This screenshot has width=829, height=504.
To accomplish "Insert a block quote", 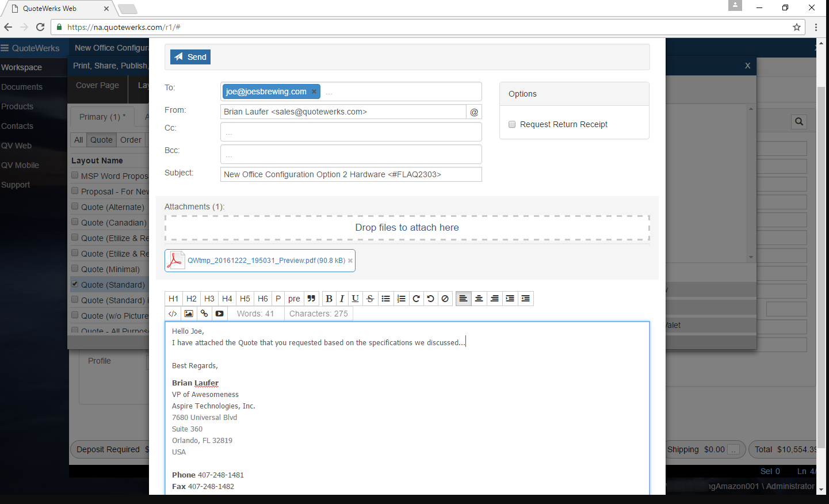I will [x=311, y=299].
